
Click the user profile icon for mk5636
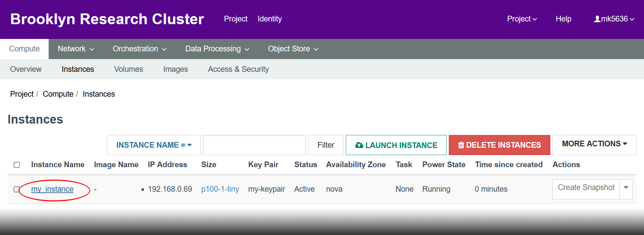pos(597,19)
